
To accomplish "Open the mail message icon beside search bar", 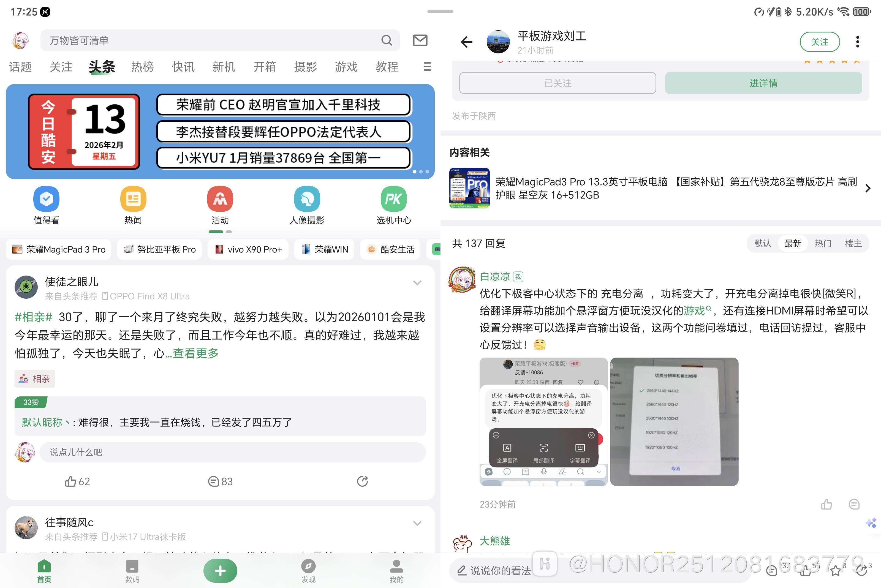I will pyautogui.click(x=420, y=40).
